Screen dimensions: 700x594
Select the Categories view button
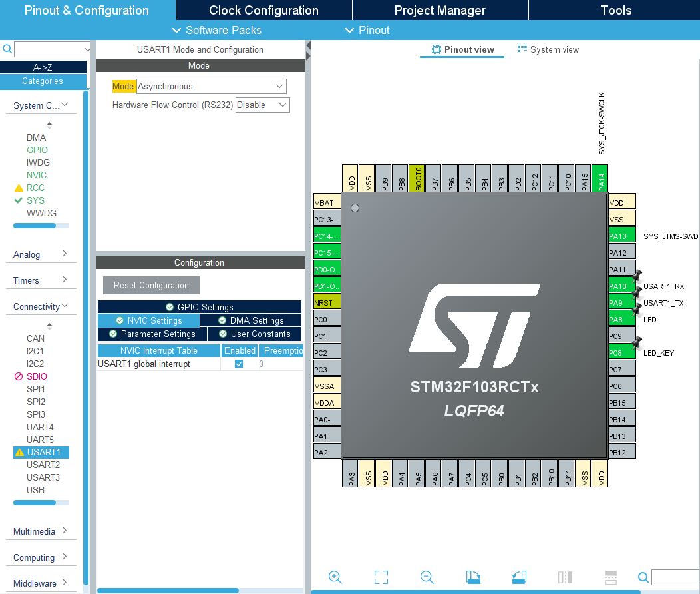[43, 81]
